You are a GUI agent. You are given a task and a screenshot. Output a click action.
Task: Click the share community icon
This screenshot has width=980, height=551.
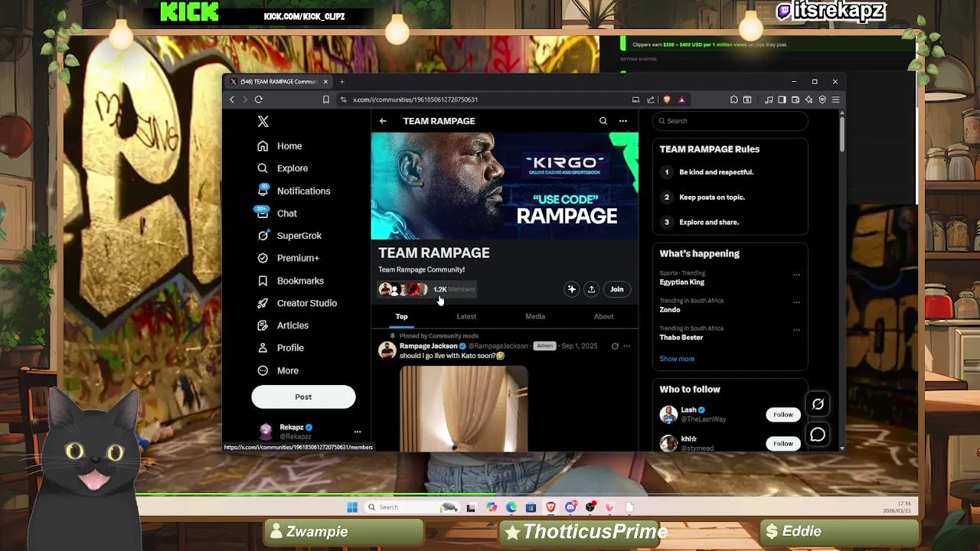(x=591, y=289)
